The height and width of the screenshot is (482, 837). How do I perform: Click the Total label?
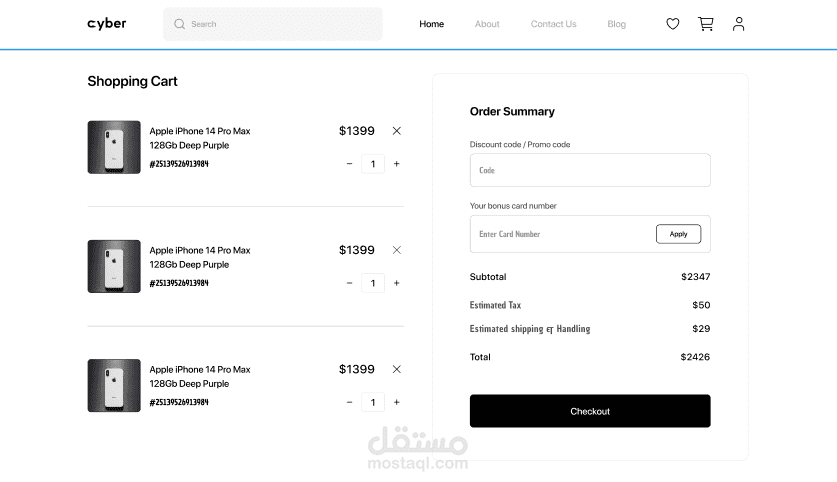pos(480,357)
